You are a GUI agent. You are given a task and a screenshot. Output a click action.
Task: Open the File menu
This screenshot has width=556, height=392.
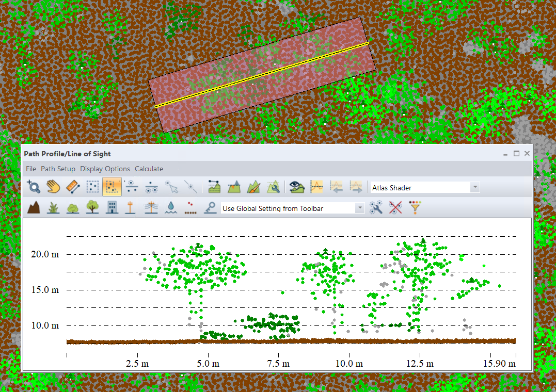(x=31, y=169)
